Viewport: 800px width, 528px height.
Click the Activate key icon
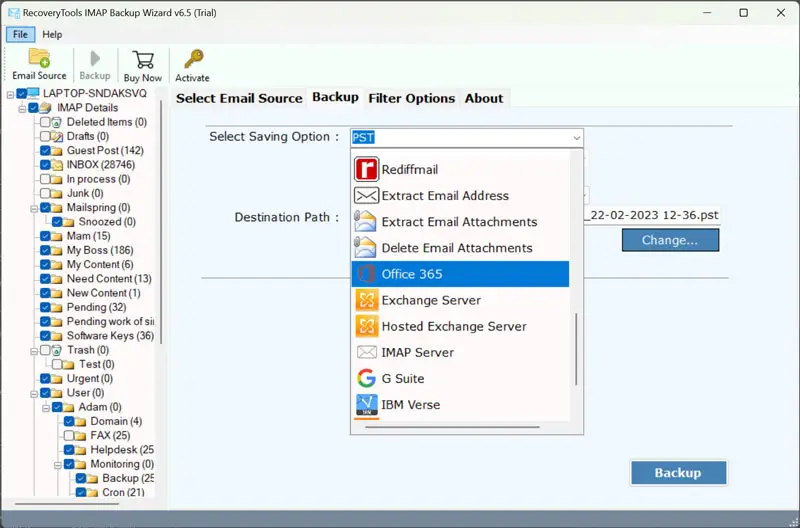pos(192,59)
